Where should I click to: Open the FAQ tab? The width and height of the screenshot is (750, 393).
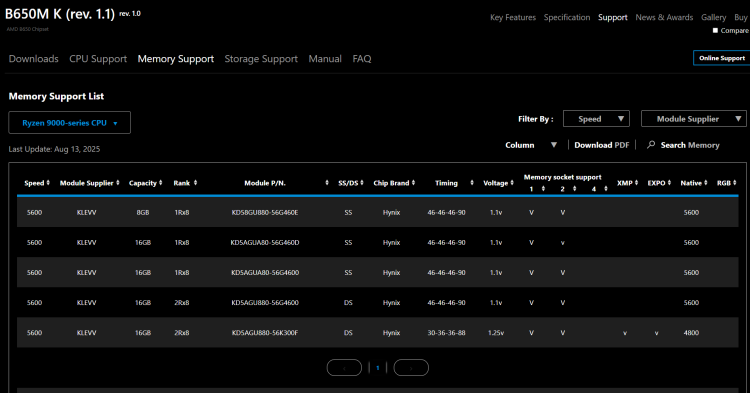(x=362, y=59)
